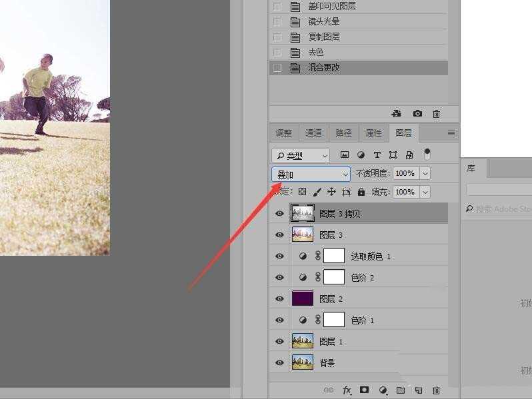Create new document from current state icon
Image resolution: width=532 pixels, height=399 pixels.
pyautogui.click(x=396, y=113)
